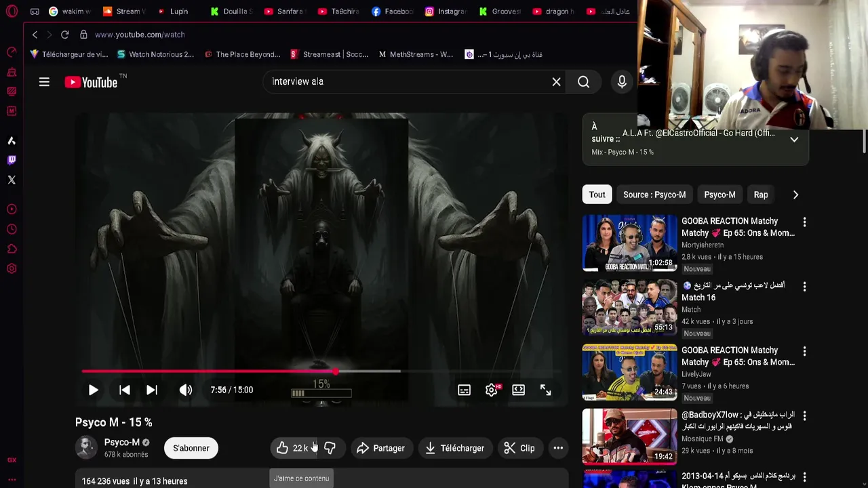
Task: Click the address bar padlock icon
Action: coord(83,35)
